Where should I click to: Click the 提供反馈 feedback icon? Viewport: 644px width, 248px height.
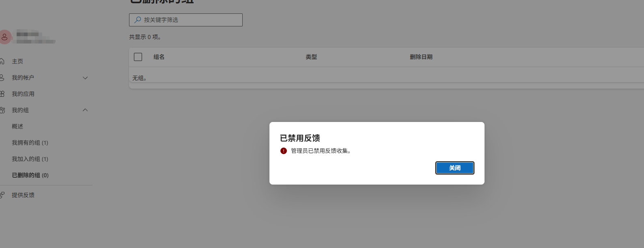tap(2, 195)
